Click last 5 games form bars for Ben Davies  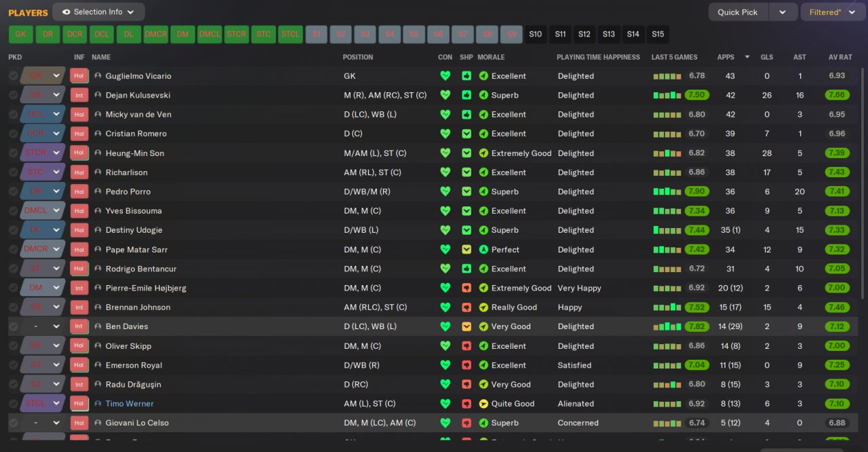pyautogui.click(x=667, y=326)
